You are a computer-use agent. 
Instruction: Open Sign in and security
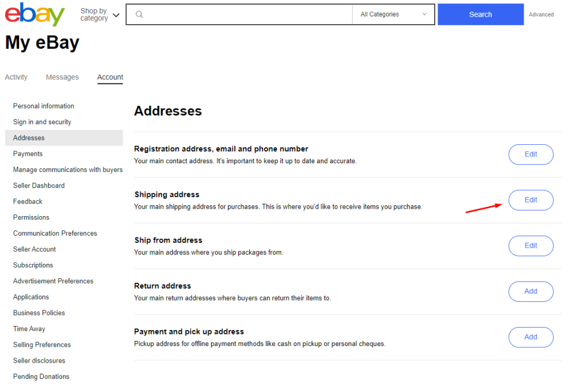tap(42, 122)
